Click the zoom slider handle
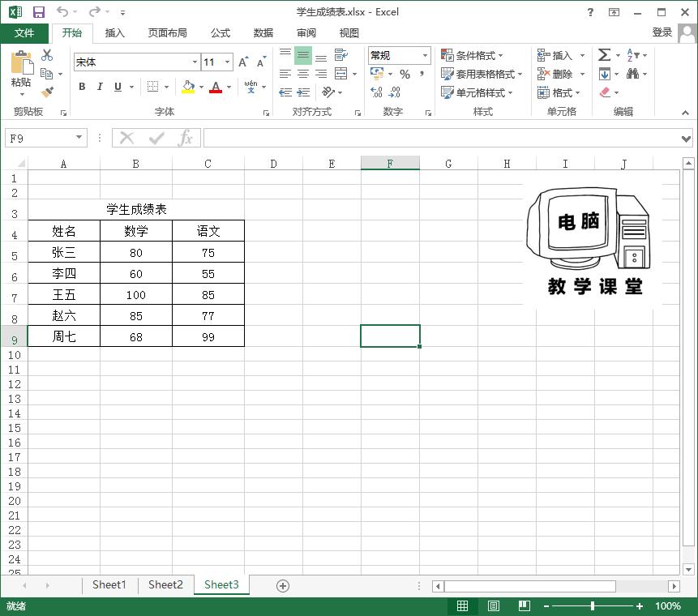The height and width of the screenshot is (616, 698). (593, 605)
